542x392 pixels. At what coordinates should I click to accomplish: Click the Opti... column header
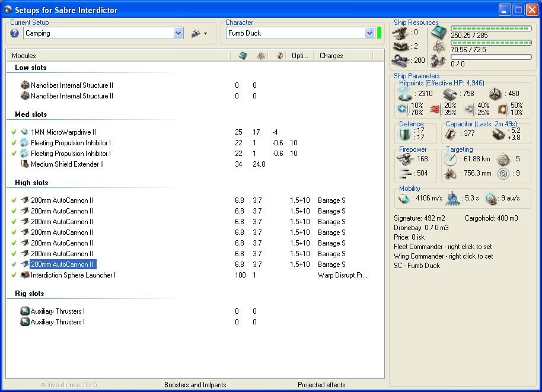pos(299,55)
